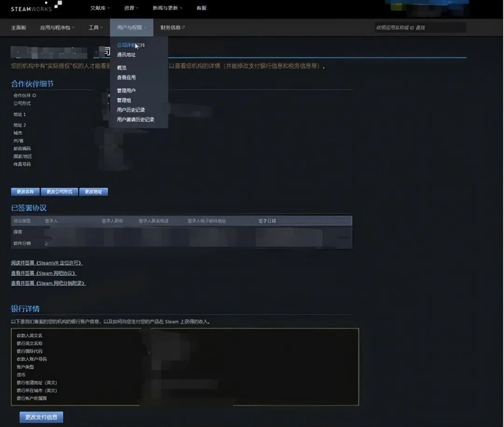The height and width of the screenshot is (427, 504).
Task: Collapse the 用户与权限 dropdown
Action: [132, 28]
